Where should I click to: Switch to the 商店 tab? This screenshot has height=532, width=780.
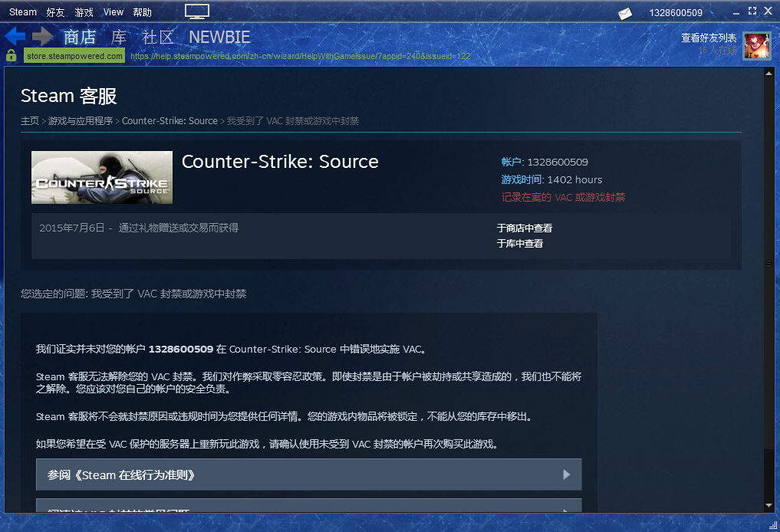pos(80,38)
